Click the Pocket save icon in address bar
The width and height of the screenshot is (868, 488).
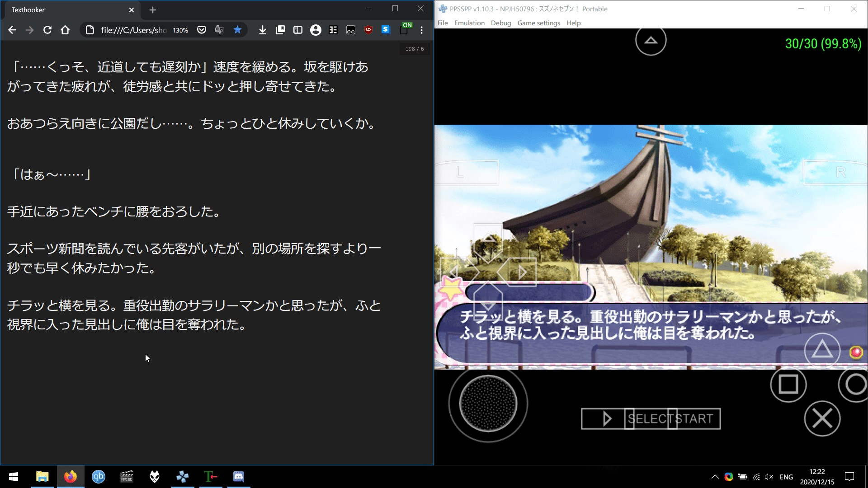tap(202, 30)
